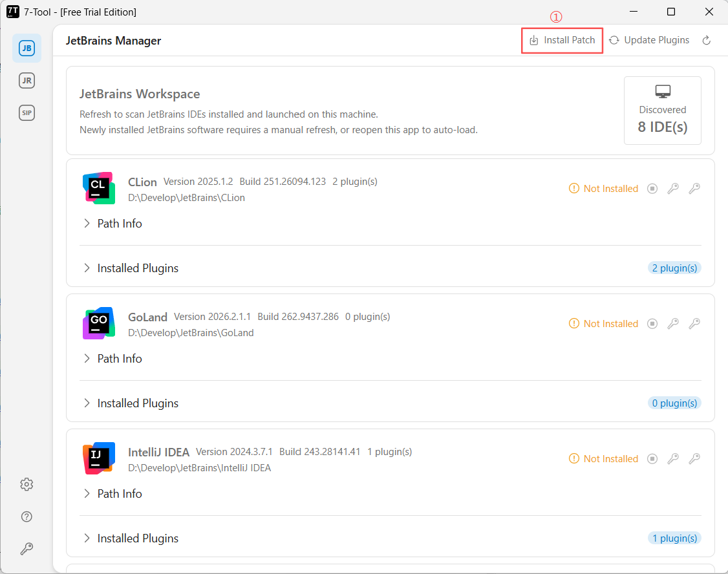
Task: Click the GoLand install path text
Action: tap(191, 333)
